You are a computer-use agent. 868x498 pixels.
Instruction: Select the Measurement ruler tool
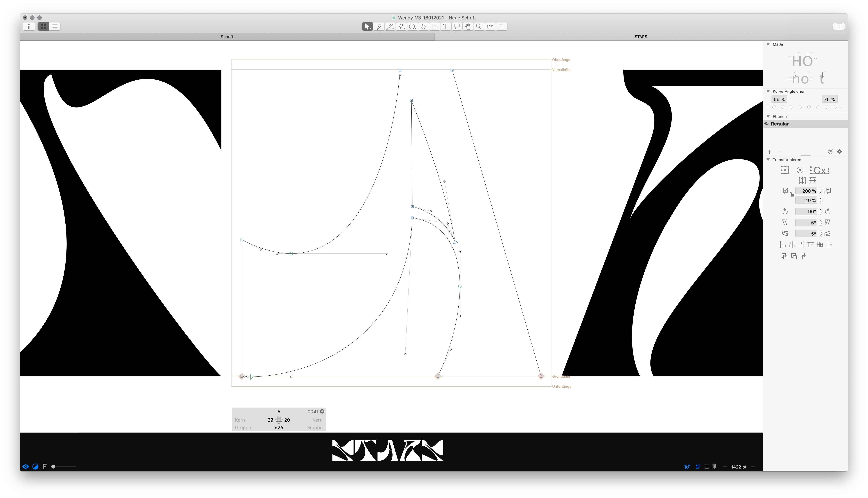[490, 26]
